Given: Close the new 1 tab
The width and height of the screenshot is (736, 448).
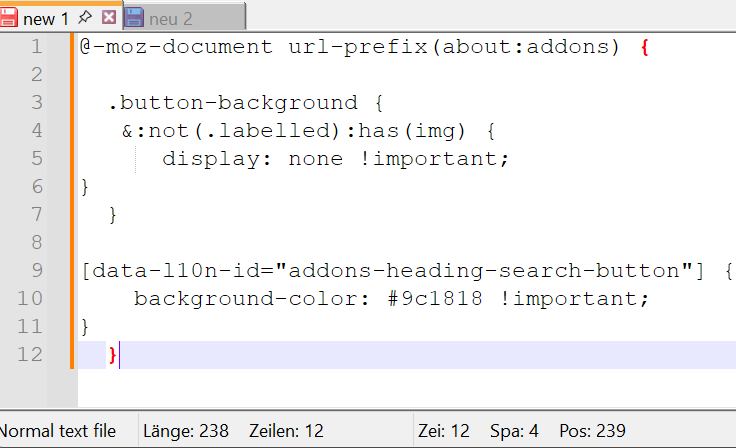Looking at the screenshot, I should (109, 18).
